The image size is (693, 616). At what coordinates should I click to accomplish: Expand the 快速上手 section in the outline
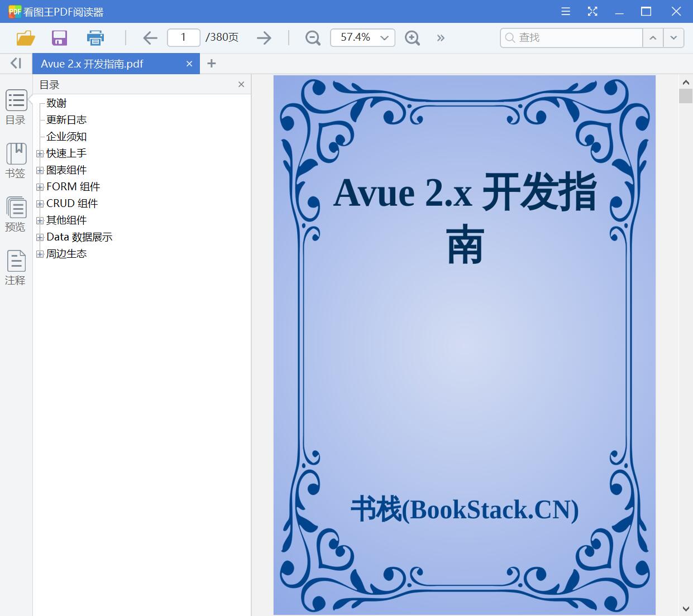click(40, 153)
